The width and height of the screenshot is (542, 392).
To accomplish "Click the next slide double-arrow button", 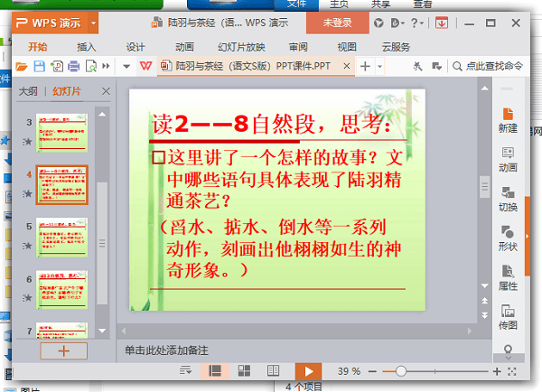I will coord(485,315).
